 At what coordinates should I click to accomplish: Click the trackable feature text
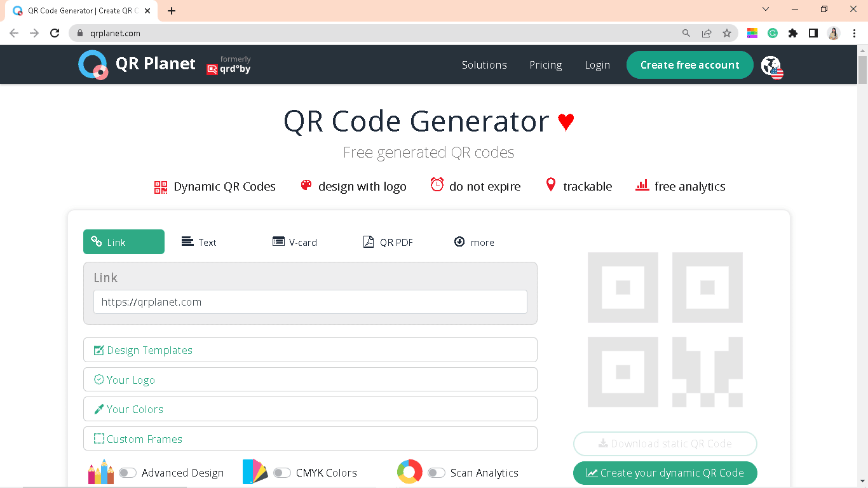[588, 186]
